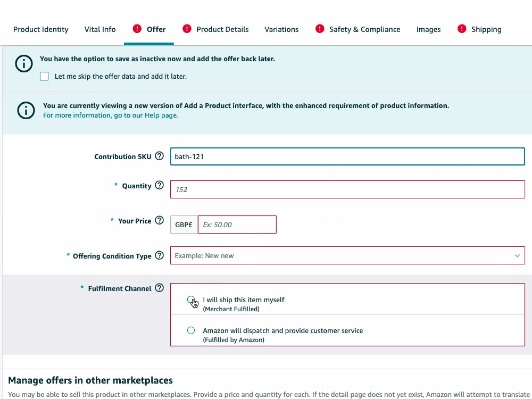Show the help tooltip for Quantity
Viewport: 532px width, 399px height.
[159, 185]
